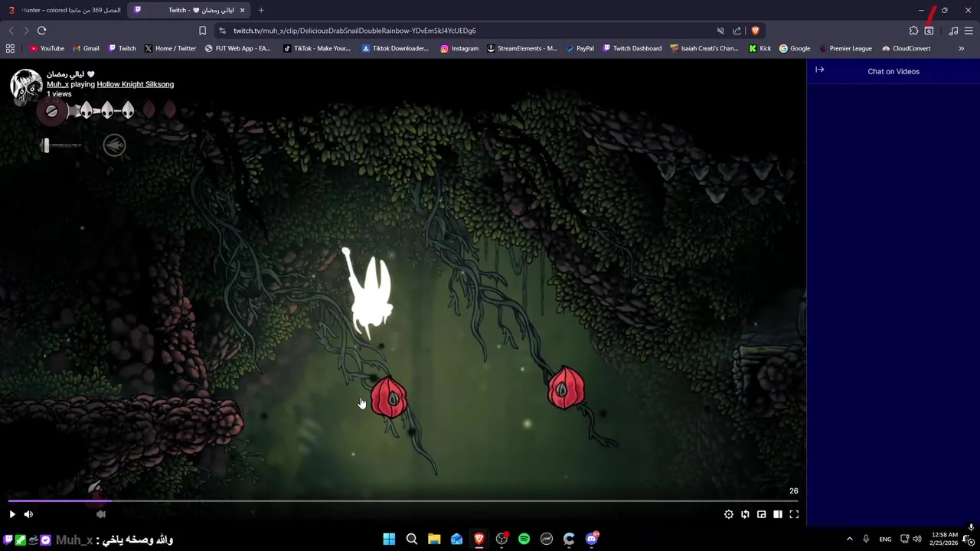Image resolution: width=980 pixels, height=551 pixels.
Task: Expand the system tray hidden icons chevron
Action: [849, 539]
